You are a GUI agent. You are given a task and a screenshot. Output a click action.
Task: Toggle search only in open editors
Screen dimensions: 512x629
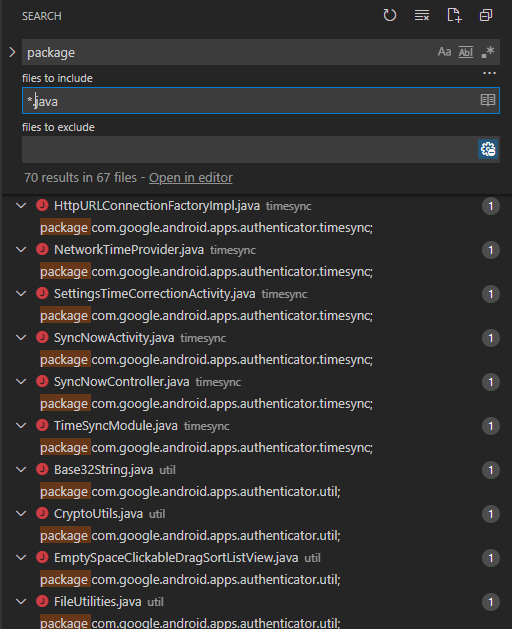click(488, 100)
